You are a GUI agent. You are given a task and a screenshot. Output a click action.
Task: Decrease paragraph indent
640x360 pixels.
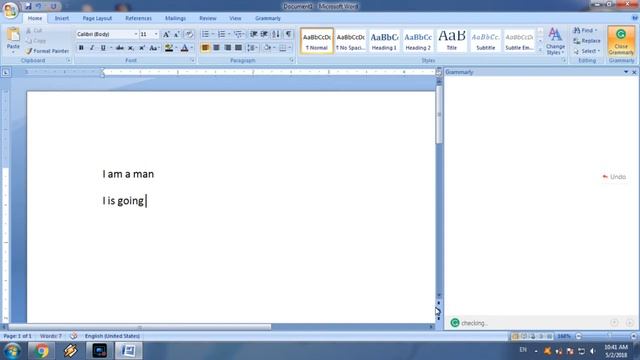pos(253,34)
